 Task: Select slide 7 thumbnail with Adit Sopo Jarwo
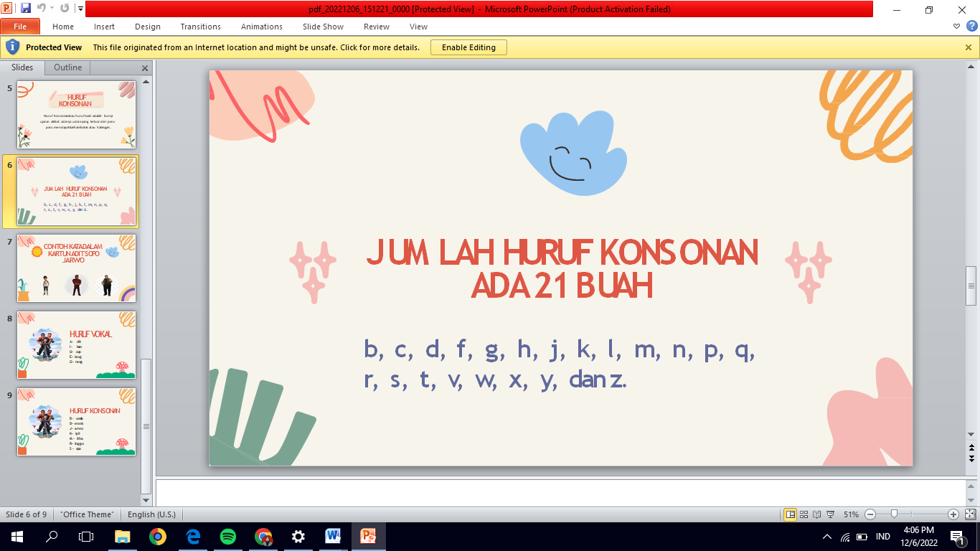tap(77, 268)
